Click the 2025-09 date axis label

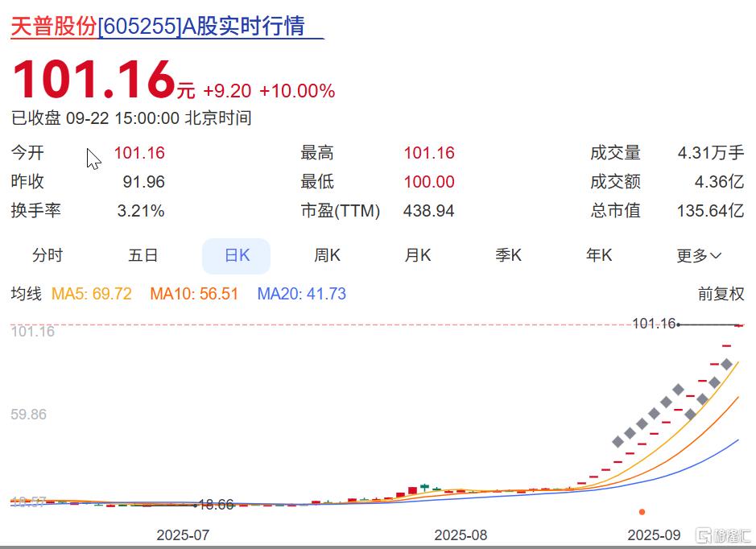[x=654, y=535]
